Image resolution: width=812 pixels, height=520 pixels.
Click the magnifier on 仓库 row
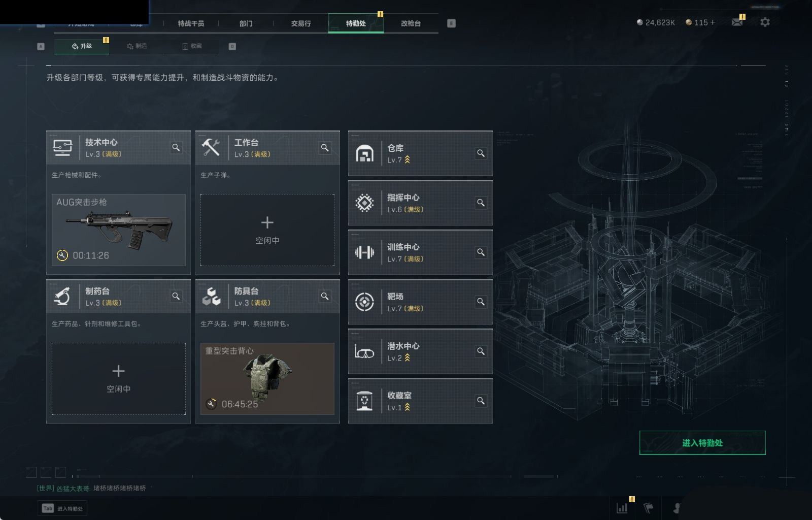481,153
